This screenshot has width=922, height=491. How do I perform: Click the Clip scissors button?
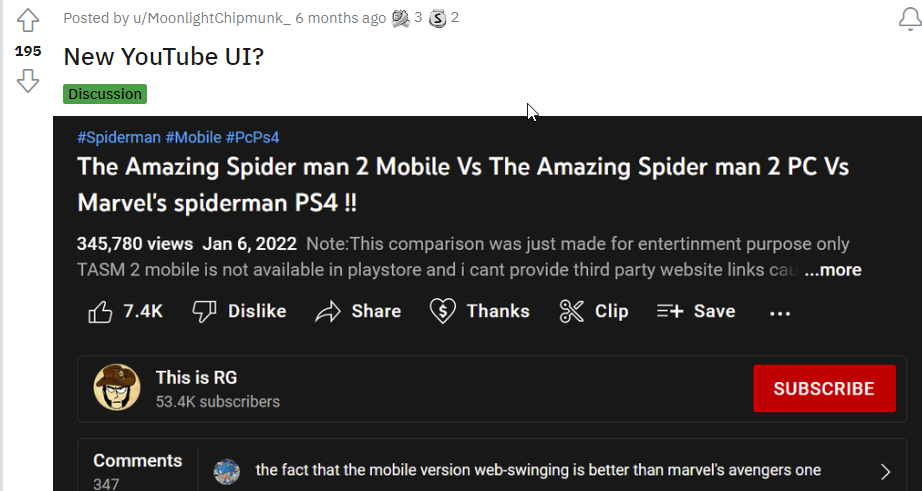pyautogui.click(x=594, y=311)
